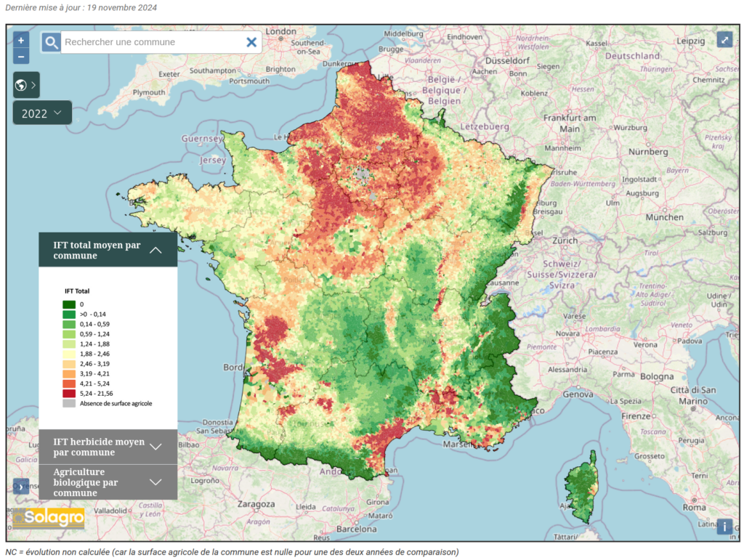744x560 pixels.
Task: Zoom in on the map
Action: coord(21,41)
